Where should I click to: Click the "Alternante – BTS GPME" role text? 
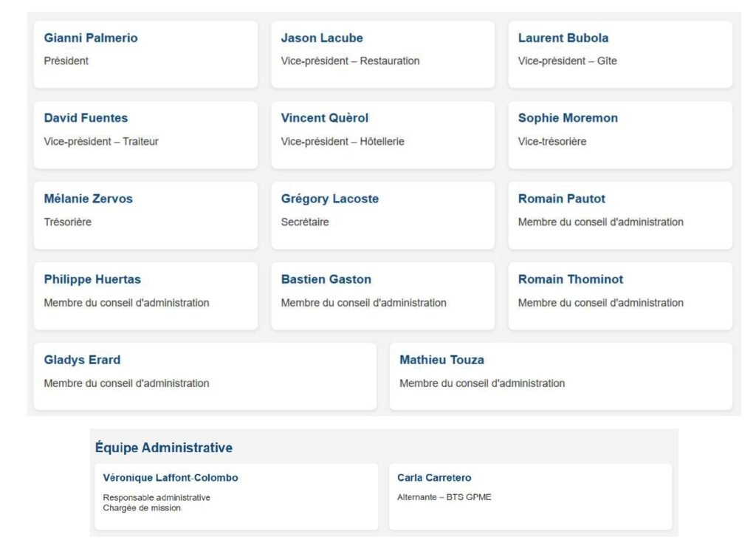444,497
